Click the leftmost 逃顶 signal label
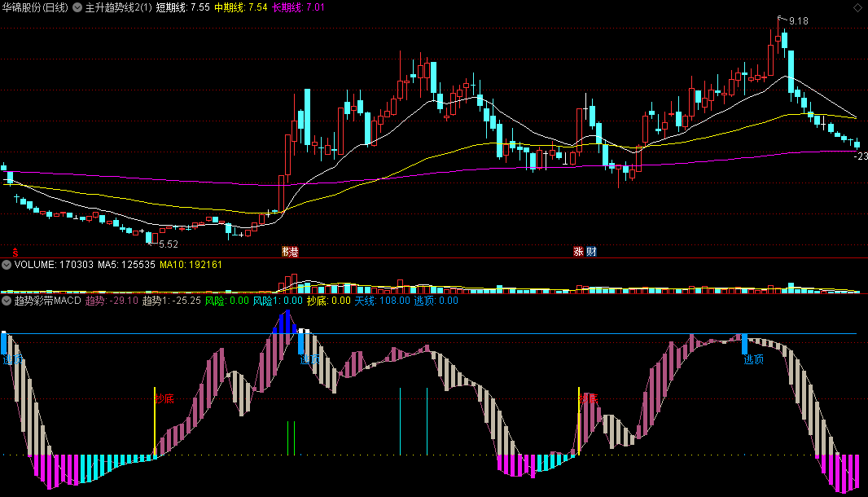868x497 pixels. pos(13,360)
